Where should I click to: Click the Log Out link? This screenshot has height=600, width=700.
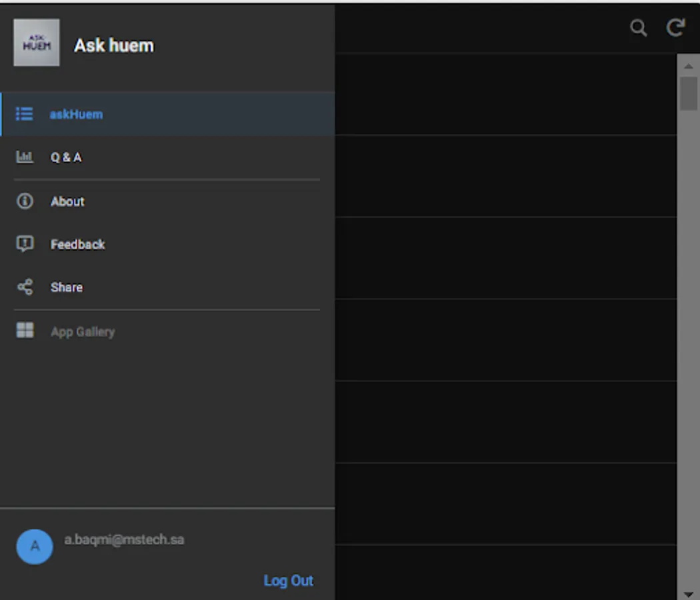(288, 580)
